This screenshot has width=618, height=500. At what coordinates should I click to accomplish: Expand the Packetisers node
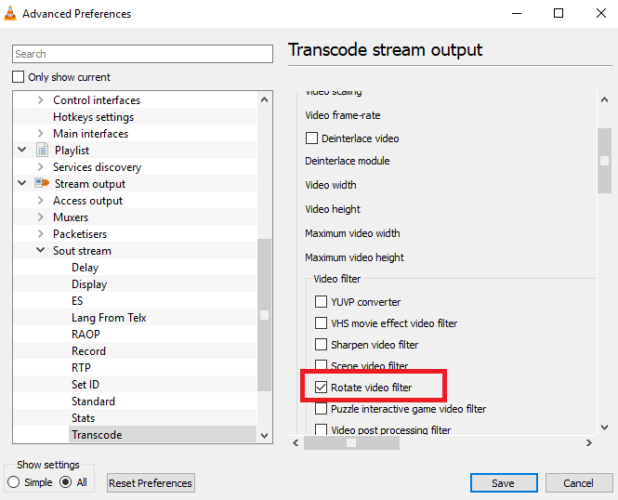pyautogui.click(x=40, y=234)
